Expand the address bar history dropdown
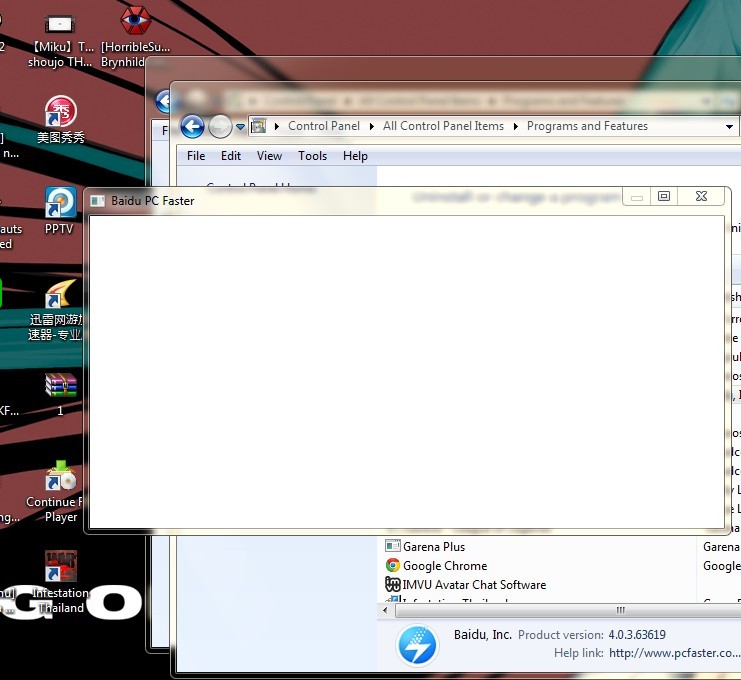 (729, 127)
